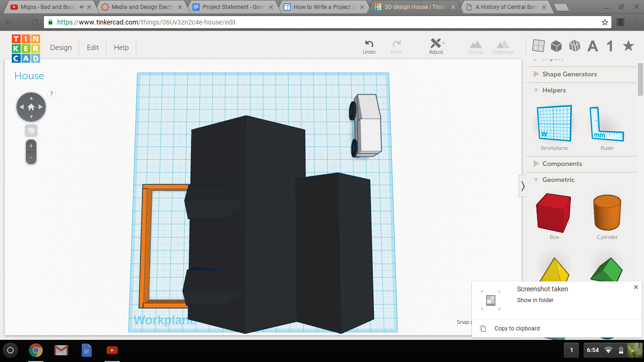
Task: Collapse the Helpers section
Action: [553, 90]
